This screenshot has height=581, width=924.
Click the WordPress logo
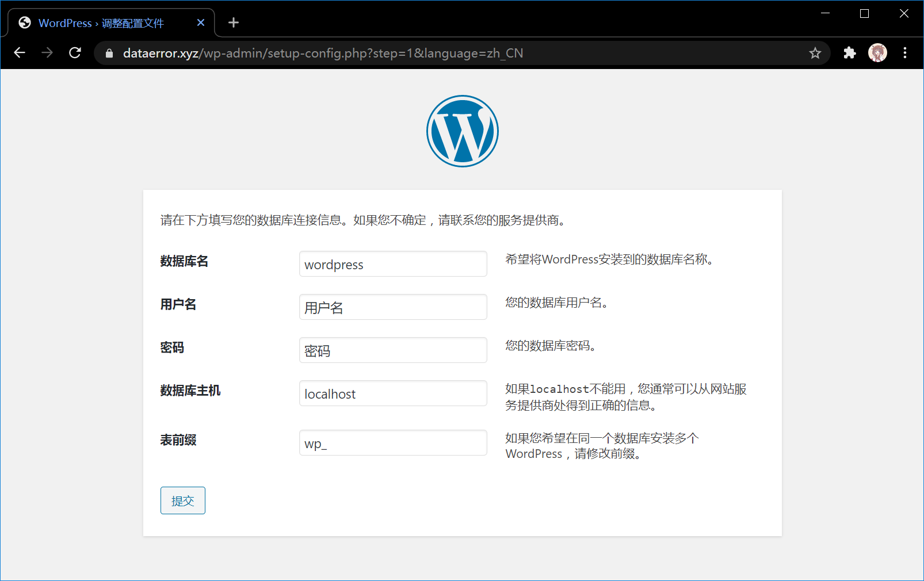tap(462, 131)
